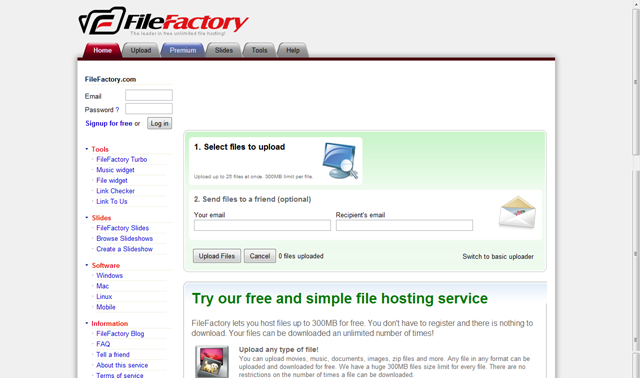Switch to the Premium tab

coord(183,50)
